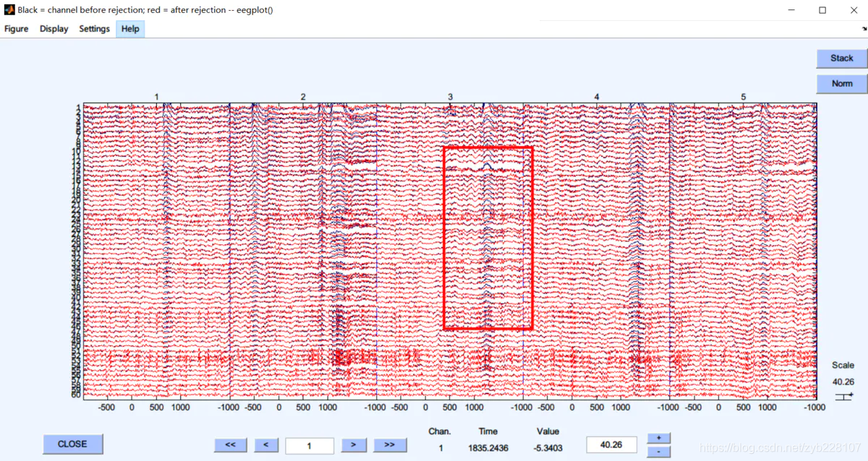The width and height of the screenshot is (868, 461).
Task: Maximize the eegplot window
Action: pyautogui.click(x=822, y=10)
